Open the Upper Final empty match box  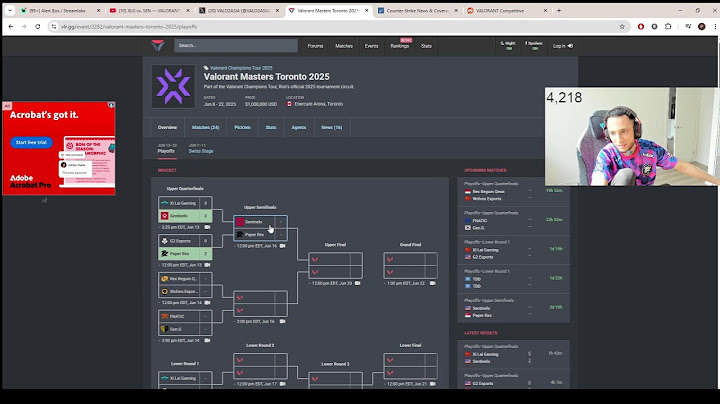pos(335,266)
